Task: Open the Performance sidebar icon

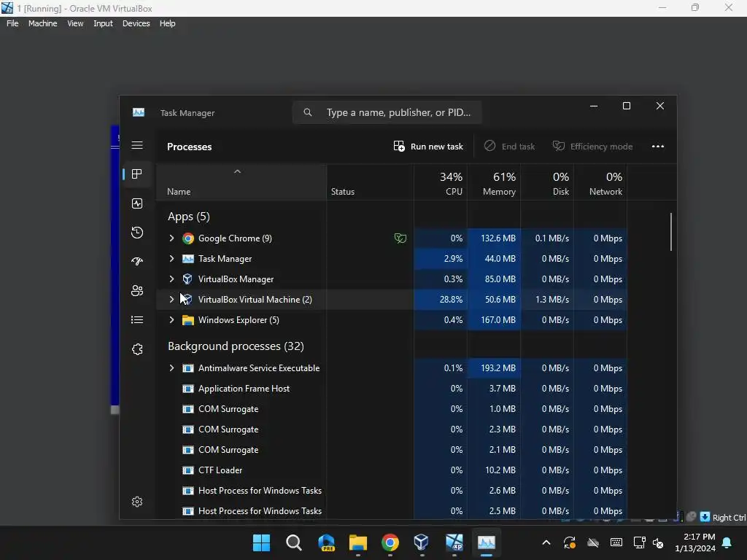Action: tap(137, 204)
